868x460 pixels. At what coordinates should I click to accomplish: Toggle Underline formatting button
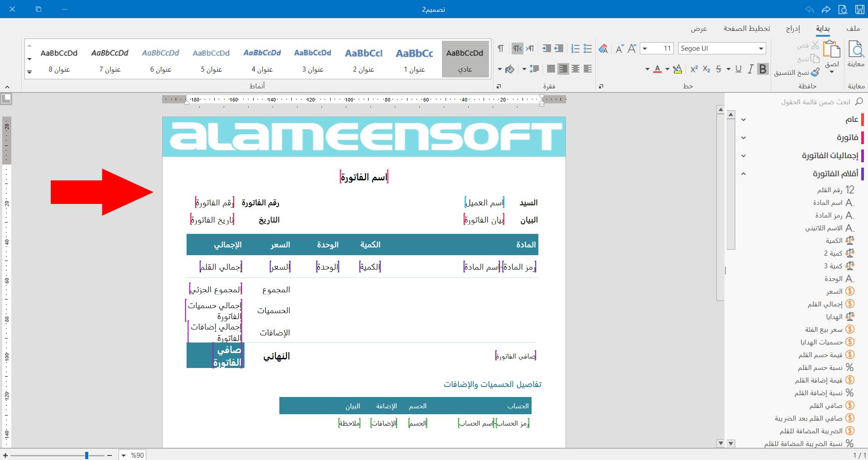coord(739,69)
